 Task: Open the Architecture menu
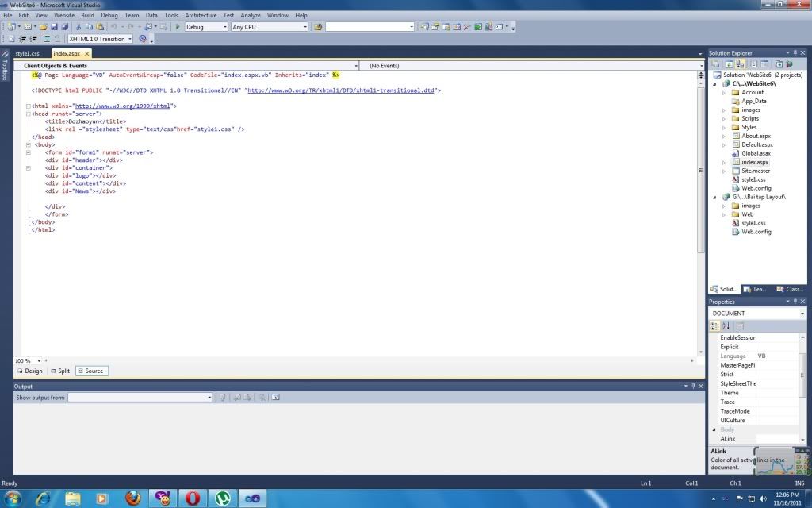[x=201, y=16]
